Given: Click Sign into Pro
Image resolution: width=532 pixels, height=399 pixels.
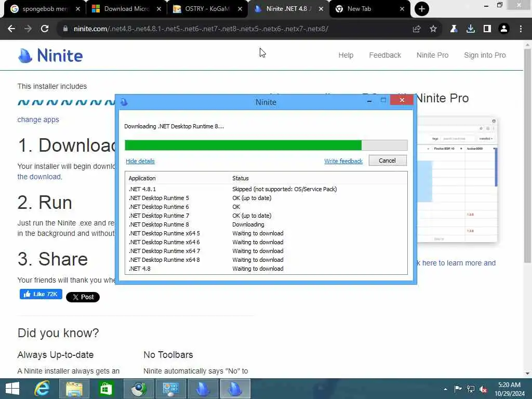Looking at the screenshot, I should coord(485,55).
